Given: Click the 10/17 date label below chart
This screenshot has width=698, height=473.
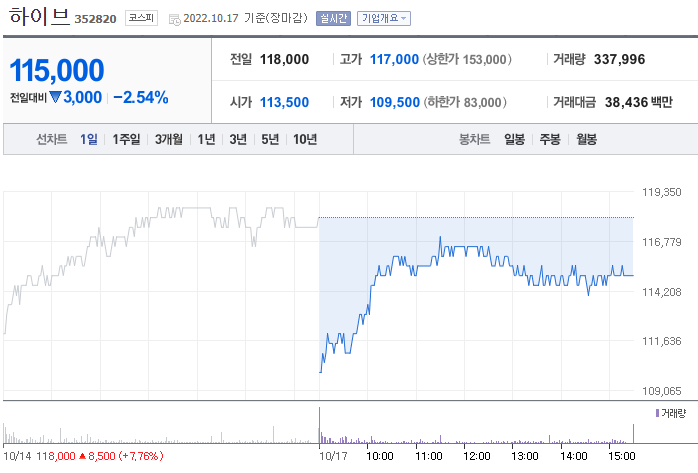Looking at the screenshot, I should [333, 456].
